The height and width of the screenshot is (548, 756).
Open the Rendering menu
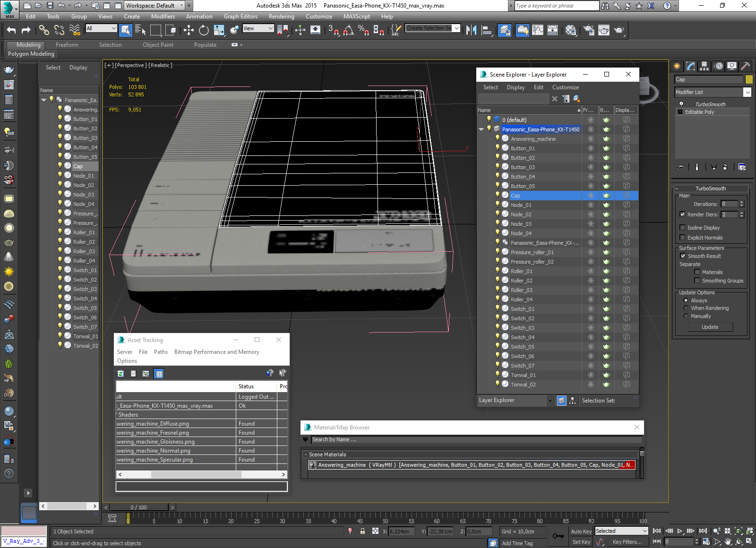[281, 17]
